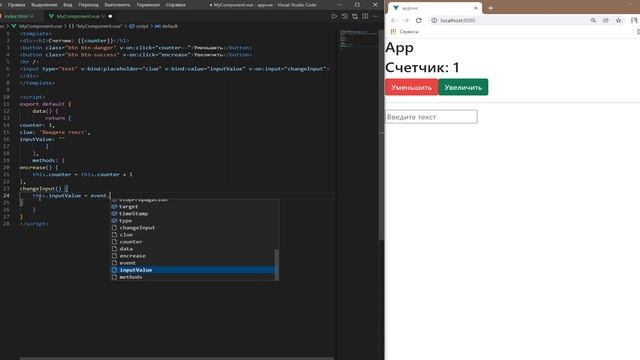Image resolution: width=640 pixels, height=360 pixels.
Task: Click MyComponent.vue in the breadcrumb
Action: point(40,26)
